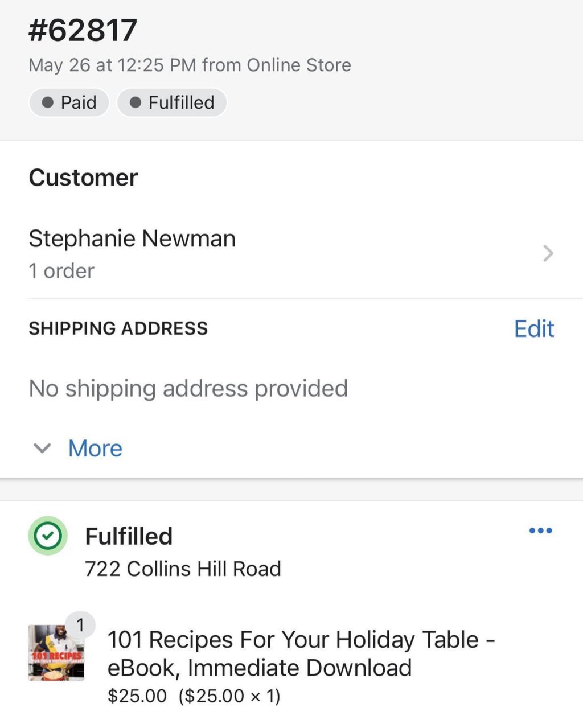Open customer details chevron arrow

click(x=548, y=253)
